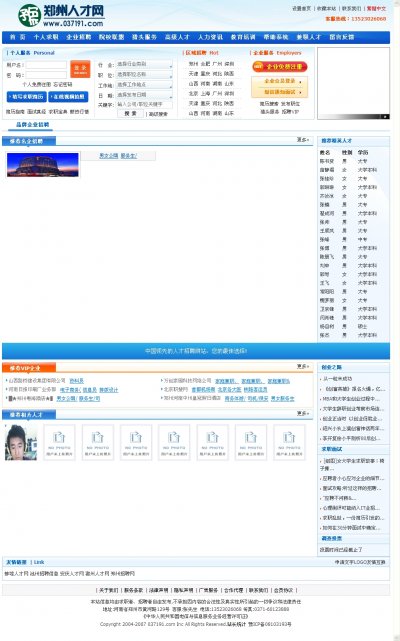Open 个人求职 in the navigation bar

[46, 37]
